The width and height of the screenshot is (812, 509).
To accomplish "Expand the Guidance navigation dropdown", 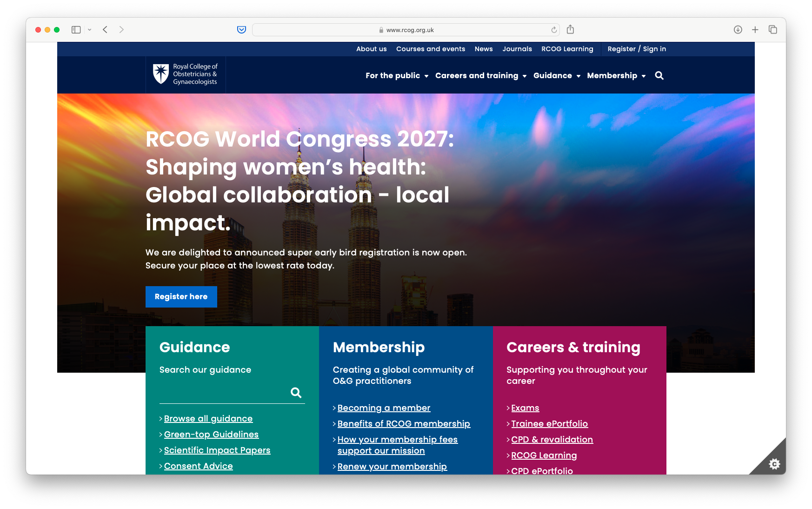I will (557, 75).
